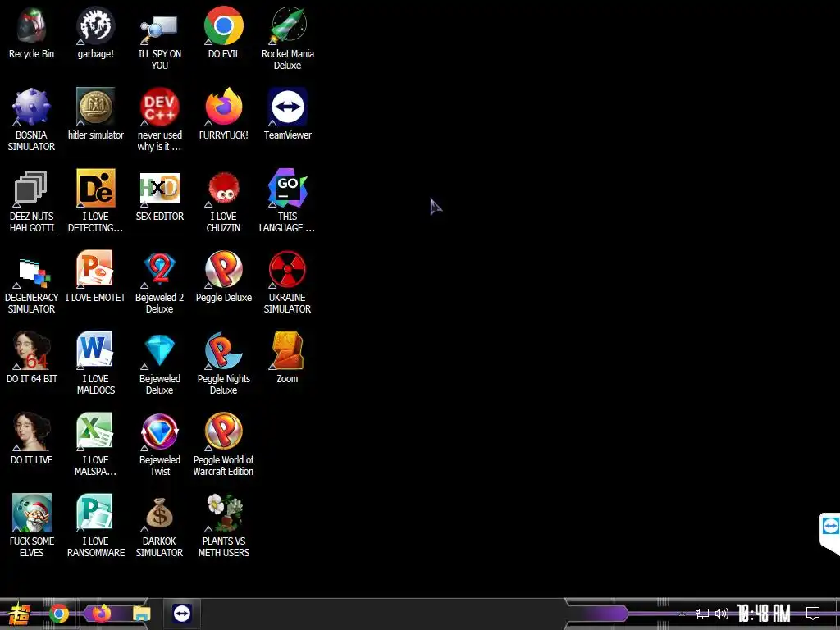Screen dimensions: 840x630
Task: Select the PowerPoint "I LOVE EMOTET" shortcut
Action: pos(95,269)
